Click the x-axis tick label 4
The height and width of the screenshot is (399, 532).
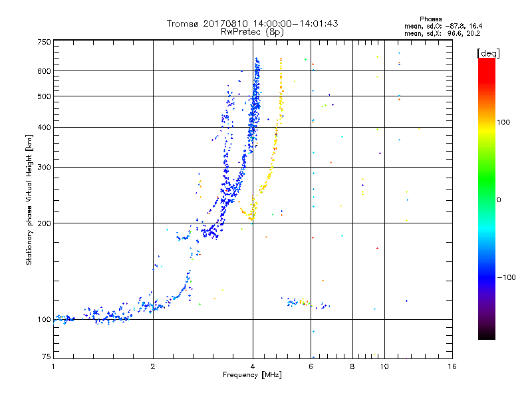click(253, 366)
